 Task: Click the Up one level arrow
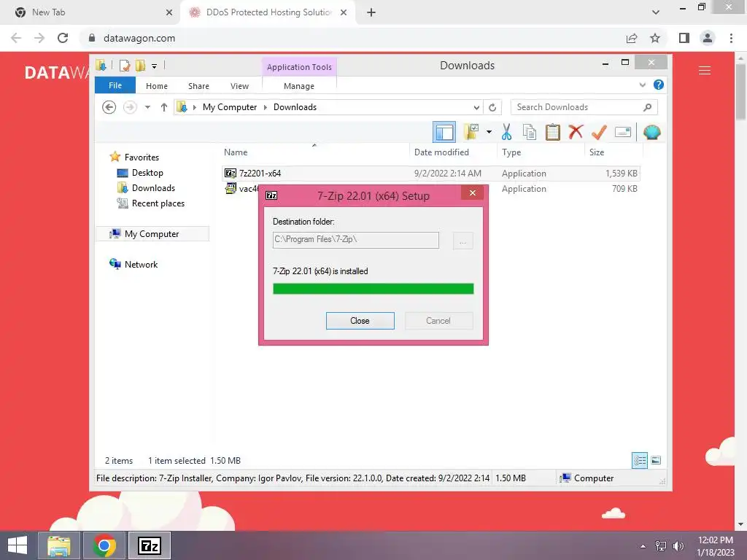point(164,107)
